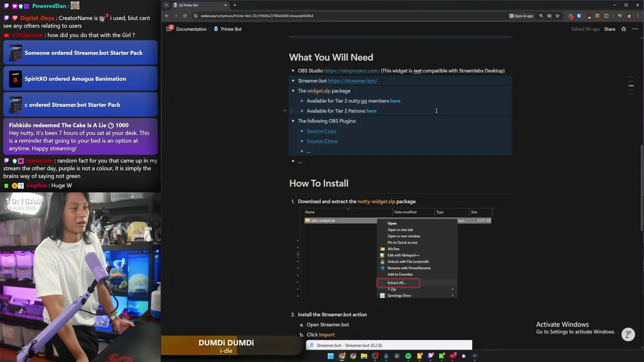Open the green Kick icon in taskbar
The height and width of the screenshot is (362, 644).
[x=442, y=356]
